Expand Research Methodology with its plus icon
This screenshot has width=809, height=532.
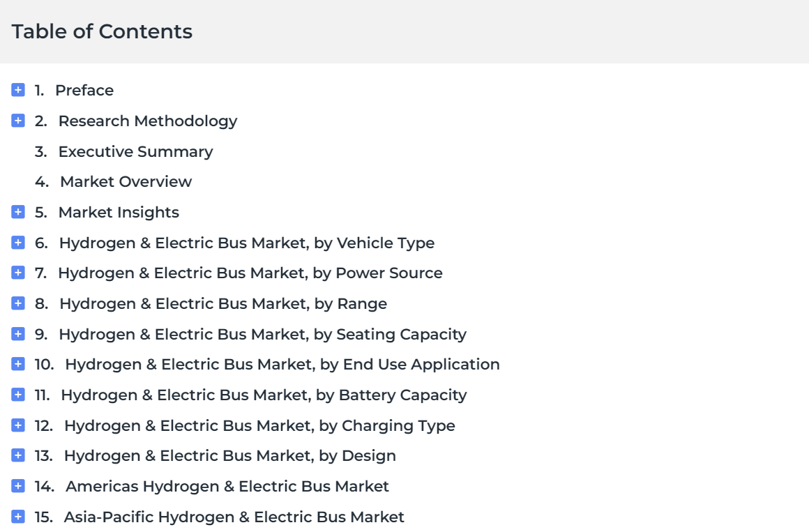[x=18, y=120]
